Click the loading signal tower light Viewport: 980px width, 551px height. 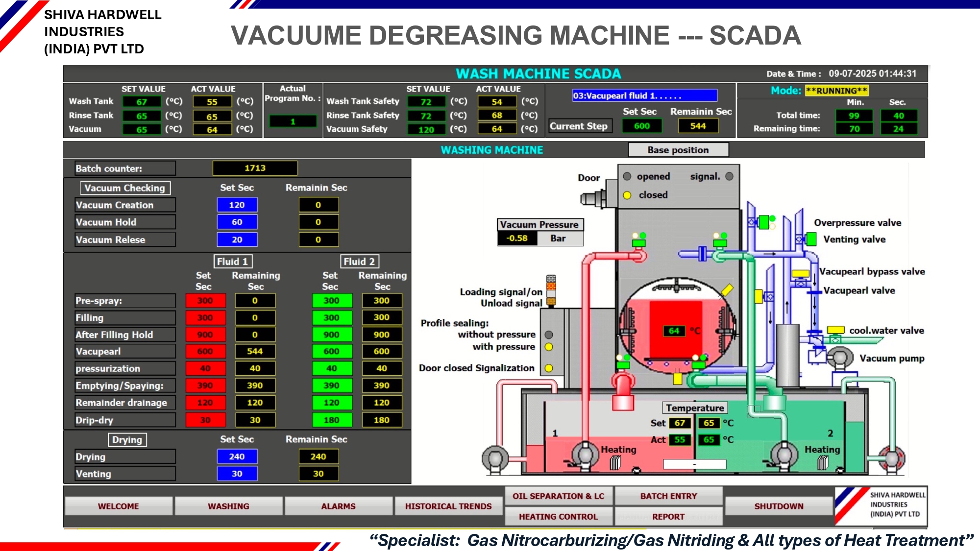pyautogui.click(x=551, y=290)
